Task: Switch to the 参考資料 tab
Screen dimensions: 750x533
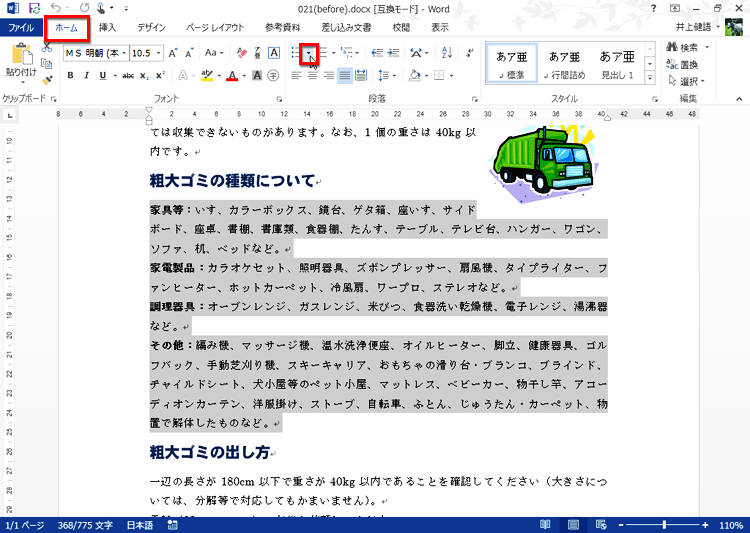Action: 282,27
